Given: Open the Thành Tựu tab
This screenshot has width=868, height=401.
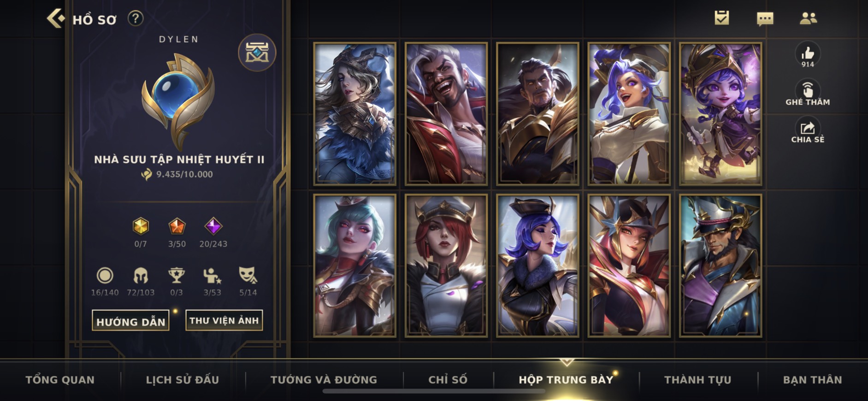Looking at the screenshot, I should tap(697, 380).
